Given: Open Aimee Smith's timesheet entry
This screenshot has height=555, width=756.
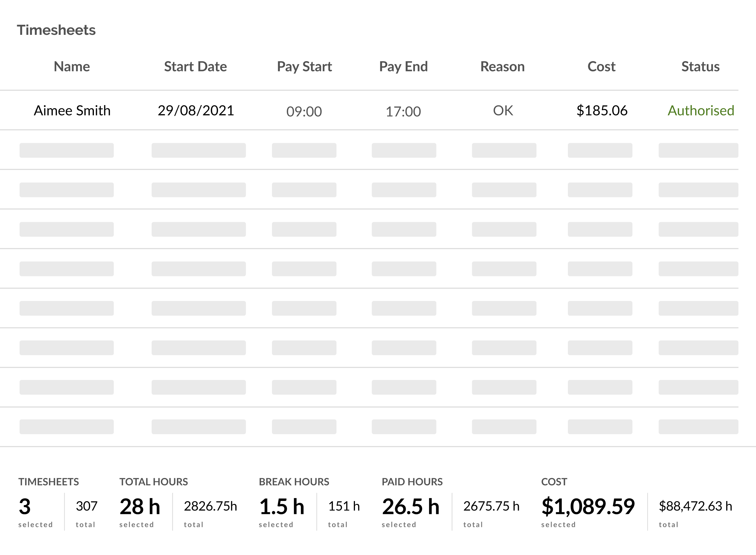Looking at the screenshot, I should click(x=72, y=110).
